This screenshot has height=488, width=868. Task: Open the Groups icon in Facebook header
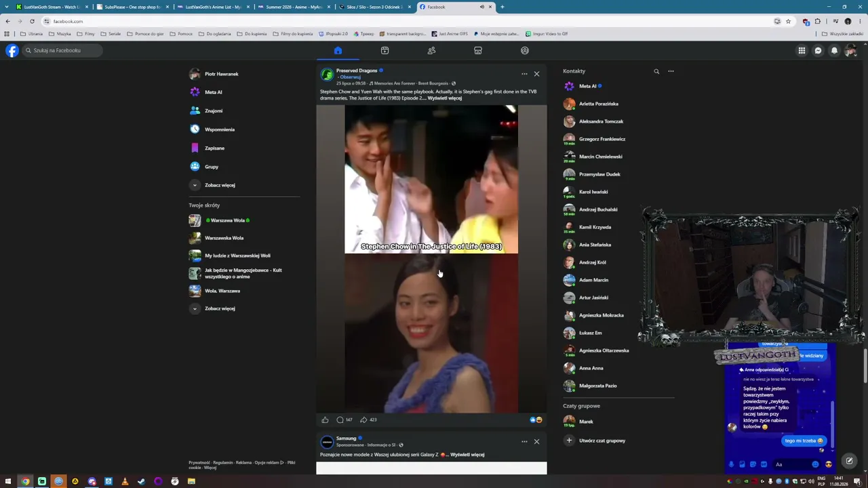pyautogui.click(x=525, y=50)
